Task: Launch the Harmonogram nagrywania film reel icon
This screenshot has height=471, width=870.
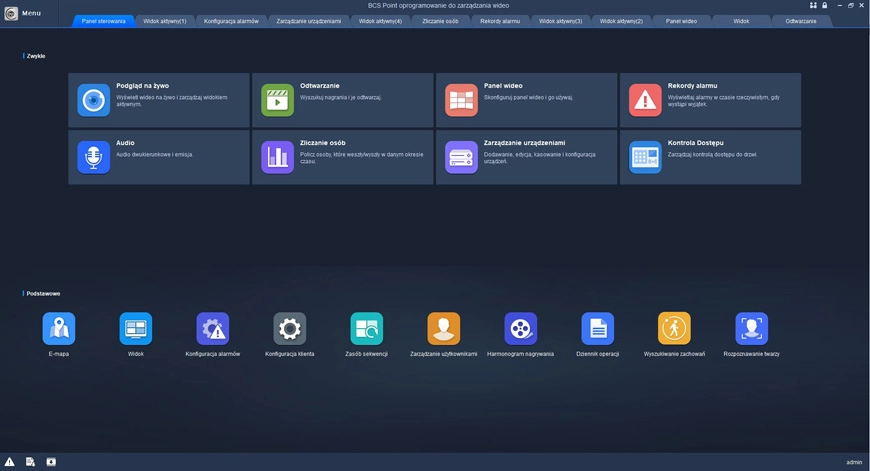Action: coord(520,328)
